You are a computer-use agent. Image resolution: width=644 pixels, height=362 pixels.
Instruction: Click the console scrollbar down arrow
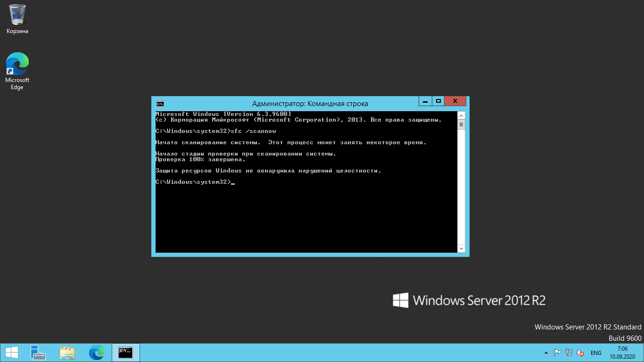[x=461, y=248]
